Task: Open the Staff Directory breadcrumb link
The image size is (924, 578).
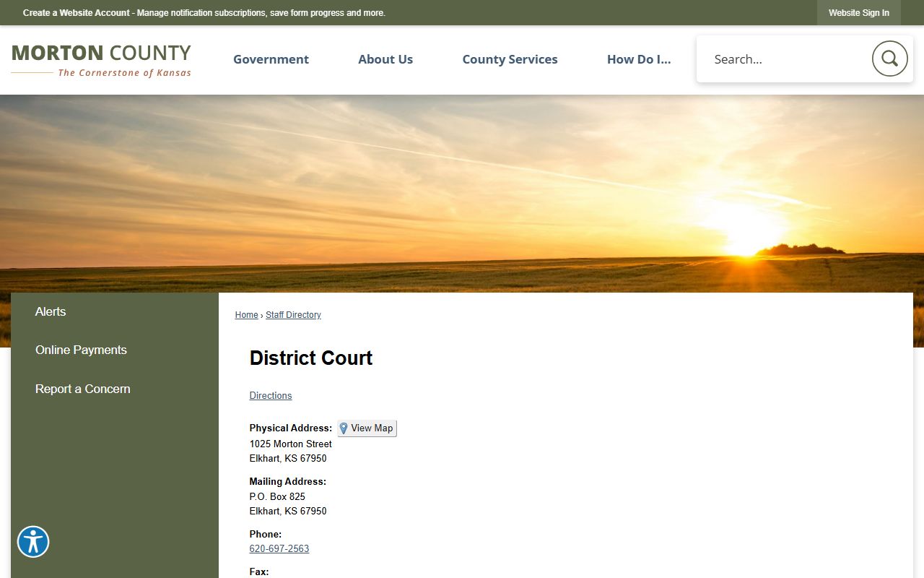Action: pyautogui.click(x=293, y=315)
